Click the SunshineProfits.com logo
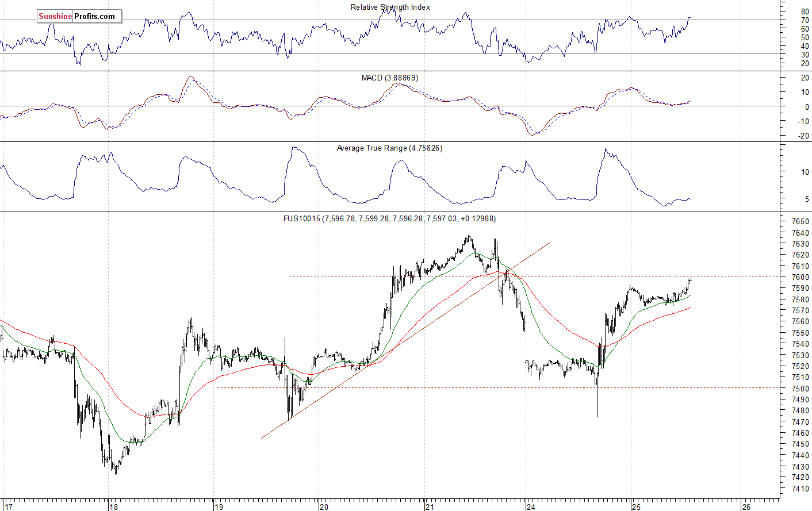812x511 pixels. point(79,16)
